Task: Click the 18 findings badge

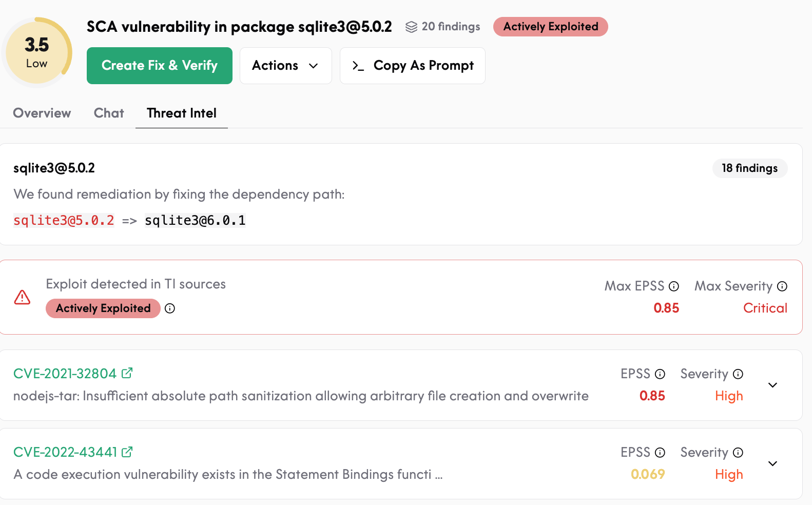Action: pos(750,168)
